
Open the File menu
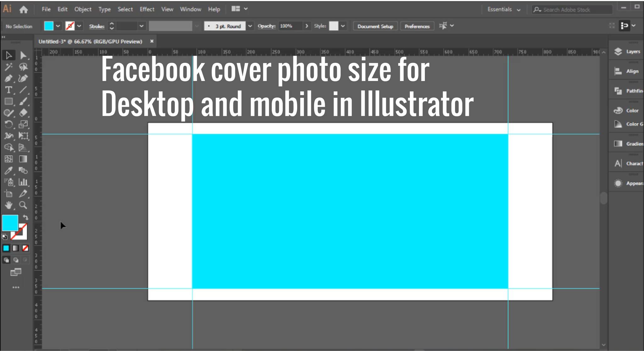pos(46,9)
